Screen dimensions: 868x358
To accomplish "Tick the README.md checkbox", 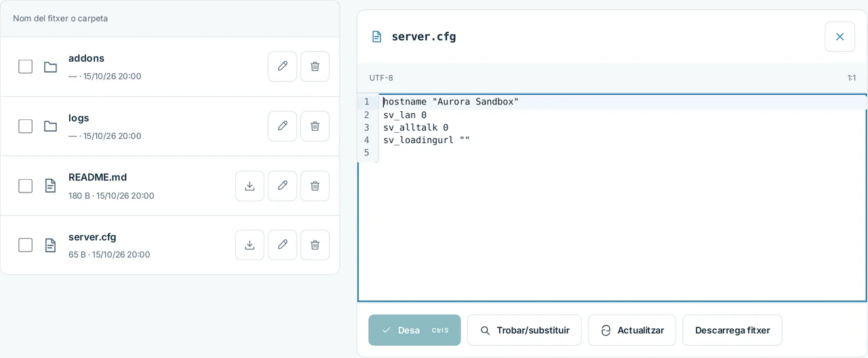I will (25, 186).
